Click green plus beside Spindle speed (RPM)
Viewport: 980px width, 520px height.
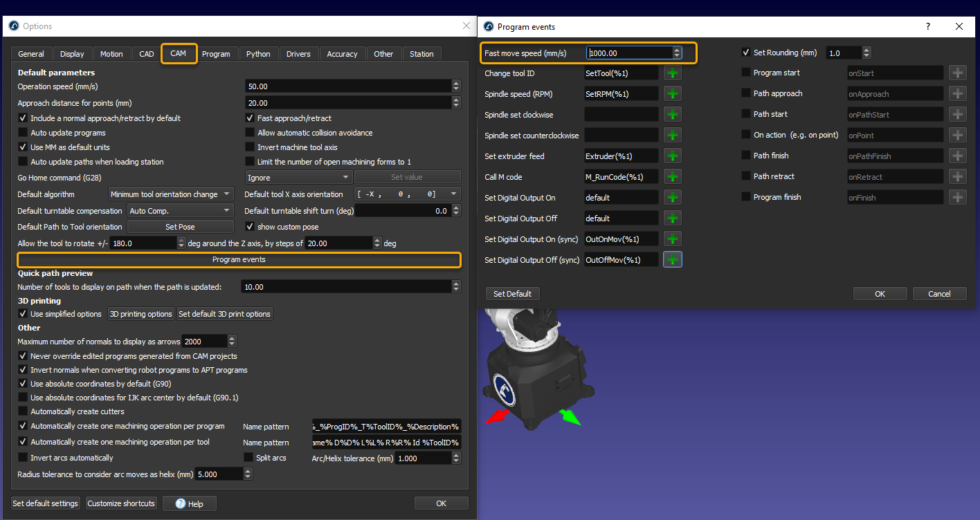(x=673, y=93)
